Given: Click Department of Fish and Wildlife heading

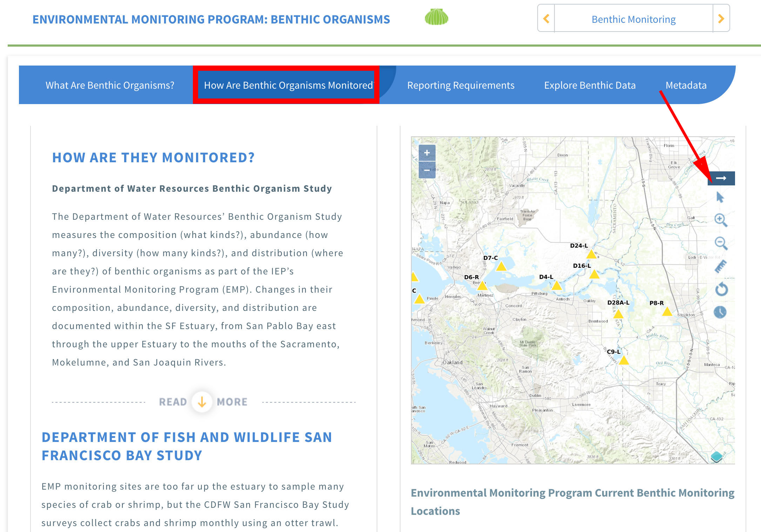Looking at the screenshot, I should tap(187, 446).
